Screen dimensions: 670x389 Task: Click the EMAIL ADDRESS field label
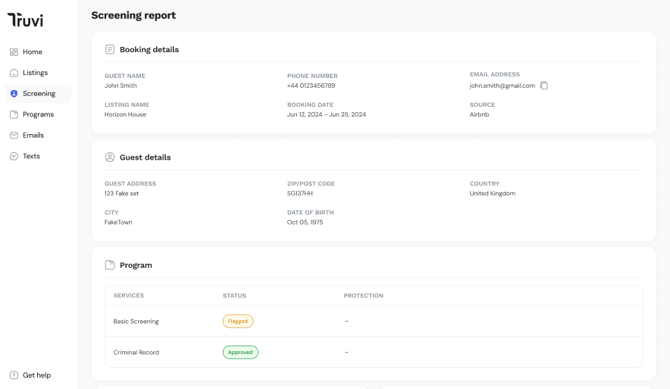click(495, 74)
